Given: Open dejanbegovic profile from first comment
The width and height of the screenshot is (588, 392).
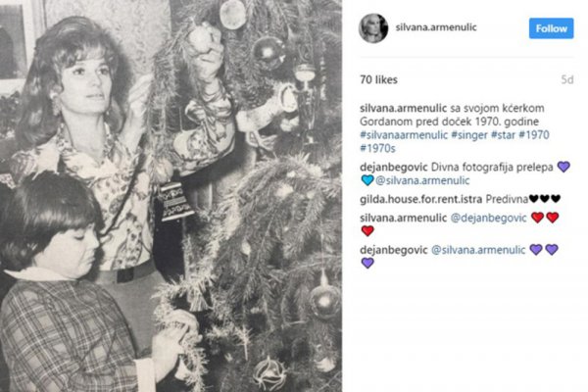Looking at the screenshot, I should point(393,167).
